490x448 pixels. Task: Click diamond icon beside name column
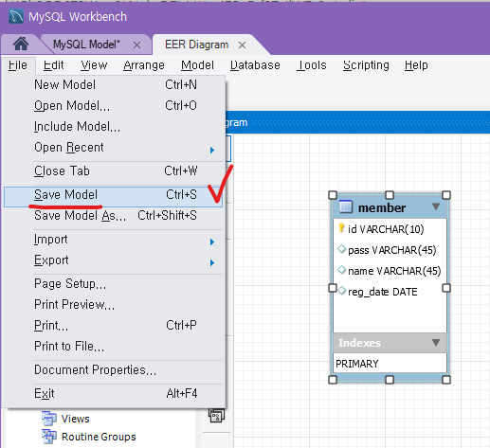(341, 270)
